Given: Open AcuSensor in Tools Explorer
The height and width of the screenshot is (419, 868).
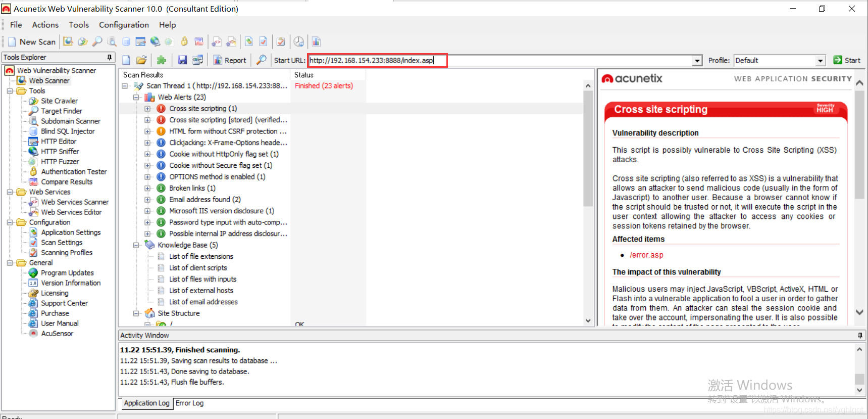Looking at the screenshot, I should 57,334.
